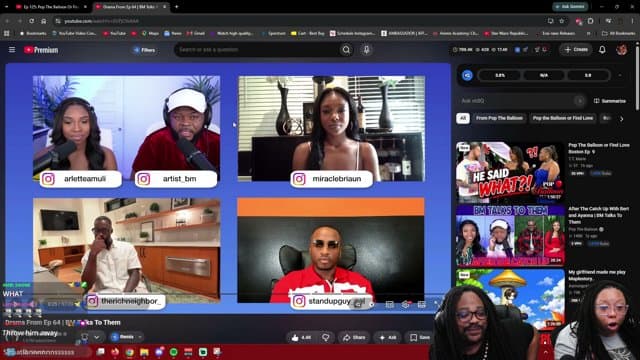Toggle theater mode in the player controls
The height and width of the screenshot is (360, 640).
click(x=422, y=304)
